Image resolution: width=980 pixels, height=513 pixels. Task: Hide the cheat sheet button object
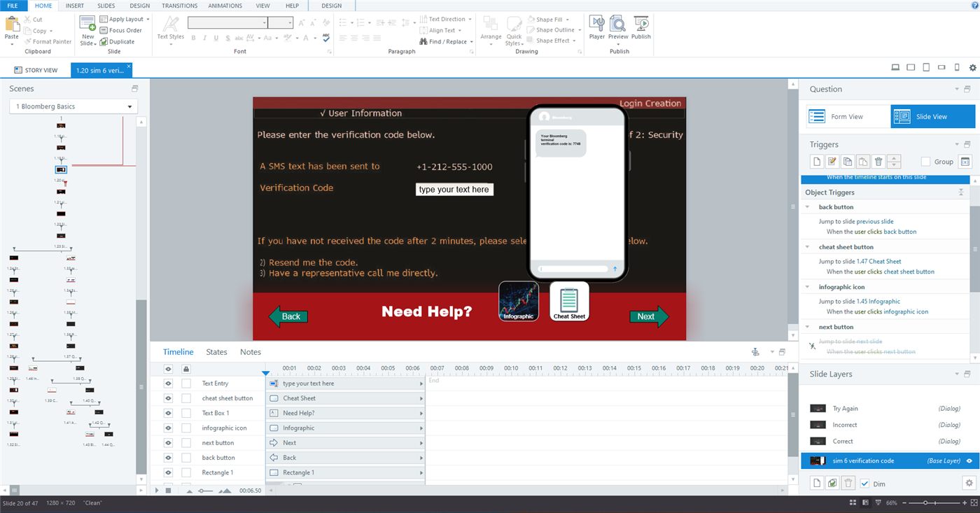168,398
